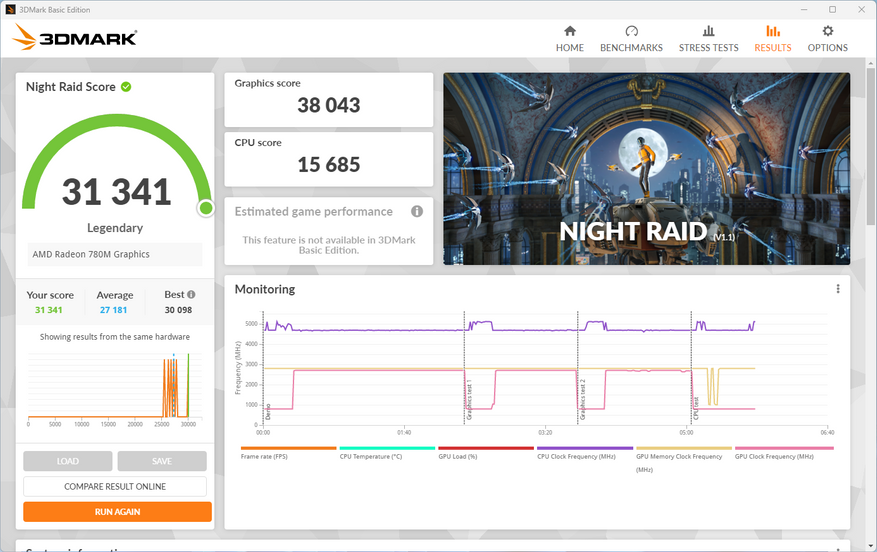Toggle CPU Temperature legend swatch
Image resolution: width=877 pixels, height=552 pixels.
tap(387, 448)
